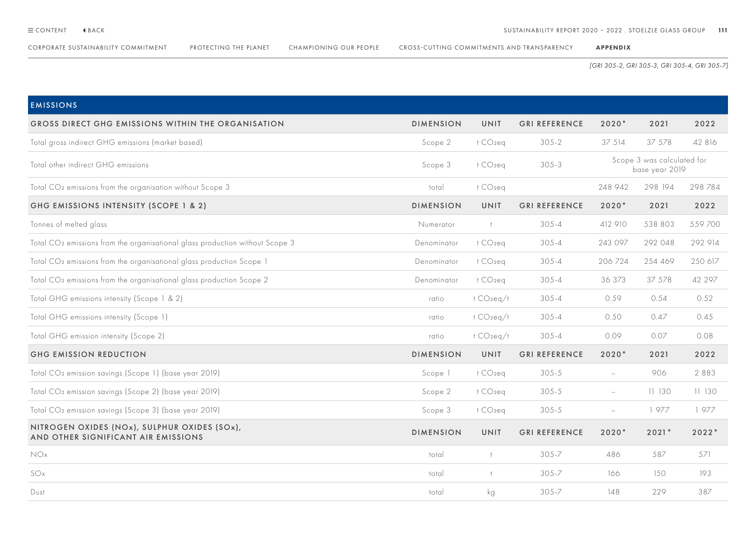The width and height of the screenshot is (756, 535).
Task: Click the 305-3 GRI reference cell
Action: pyautogui.click(x=551, y=165)
